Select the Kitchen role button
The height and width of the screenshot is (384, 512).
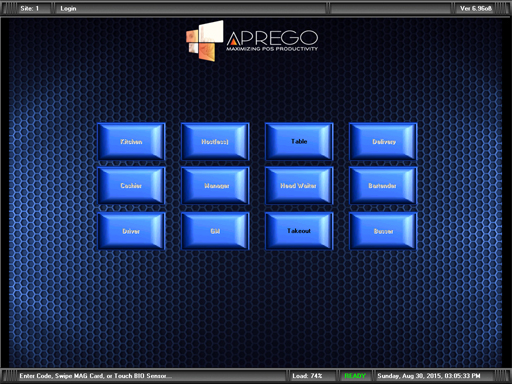coord(131,141)
